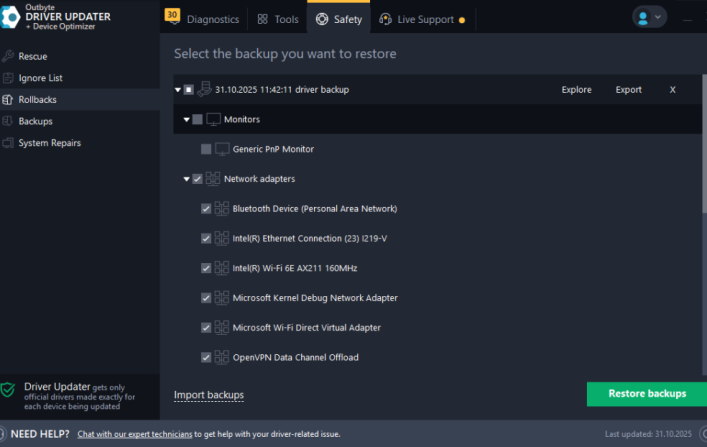This screenshot has width=707, height=447.
Task: Collapse the Monitors tree group
Action: pyautogui.click(x=186, y=120)
